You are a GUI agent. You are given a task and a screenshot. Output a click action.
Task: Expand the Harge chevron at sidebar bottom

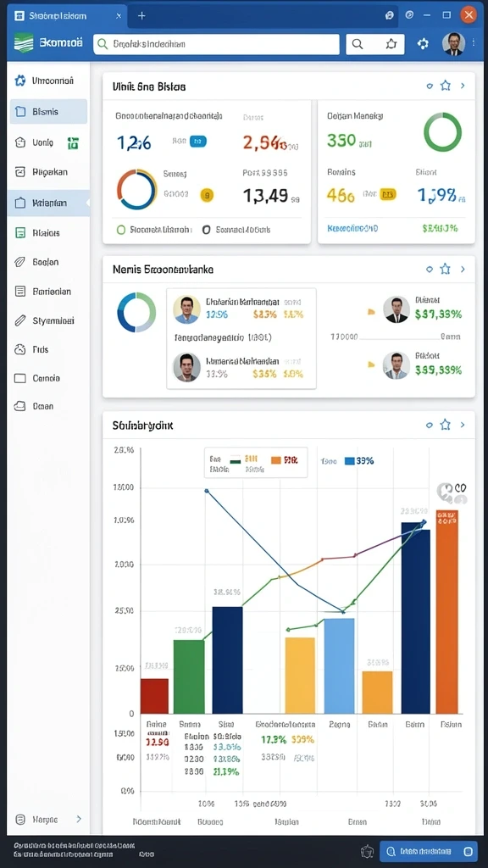click(79, 820)
